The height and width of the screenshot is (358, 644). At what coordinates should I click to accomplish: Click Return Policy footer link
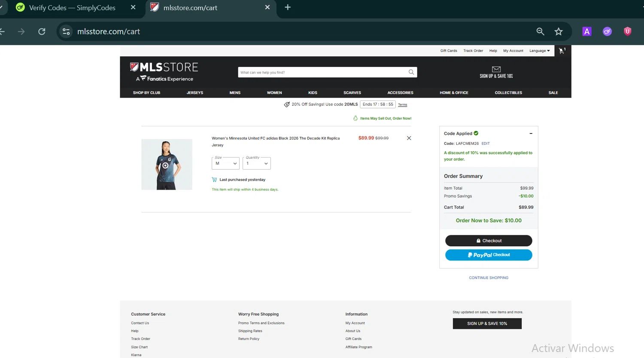click(x=249, y=339)
